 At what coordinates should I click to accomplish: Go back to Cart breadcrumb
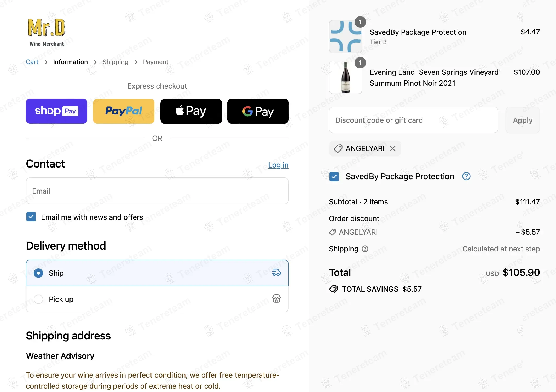click(32, 62)
